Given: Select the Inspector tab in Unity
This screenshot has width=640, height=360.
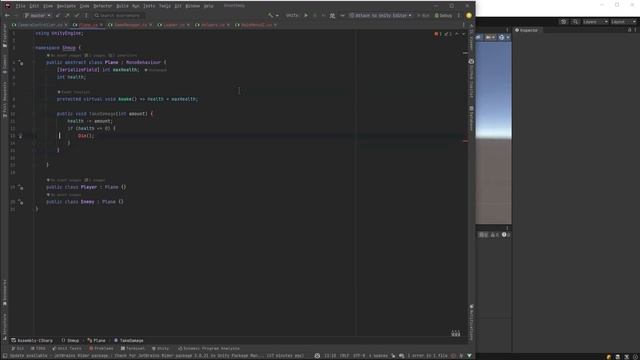Looking at the screenshot, I should [x=527, y=30].
